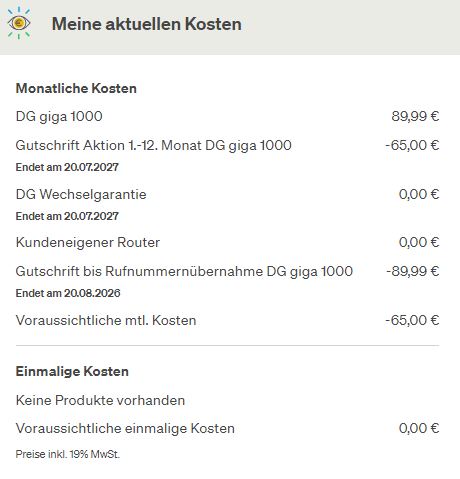Click the Einmalige Kosten section title
Screen dimensions: 460x479
(72, 371)
